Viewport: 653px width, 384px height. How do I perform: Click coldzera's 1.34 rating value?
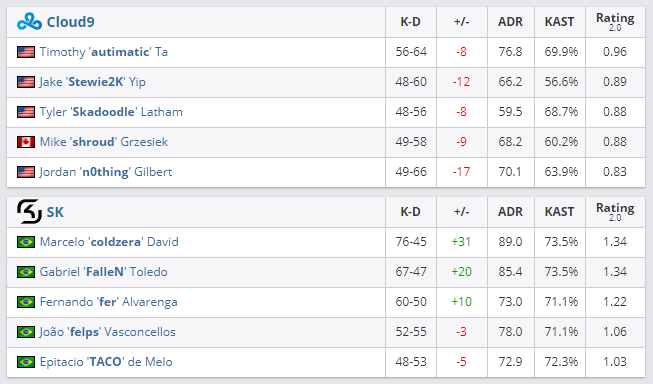[x=615, y=242]
